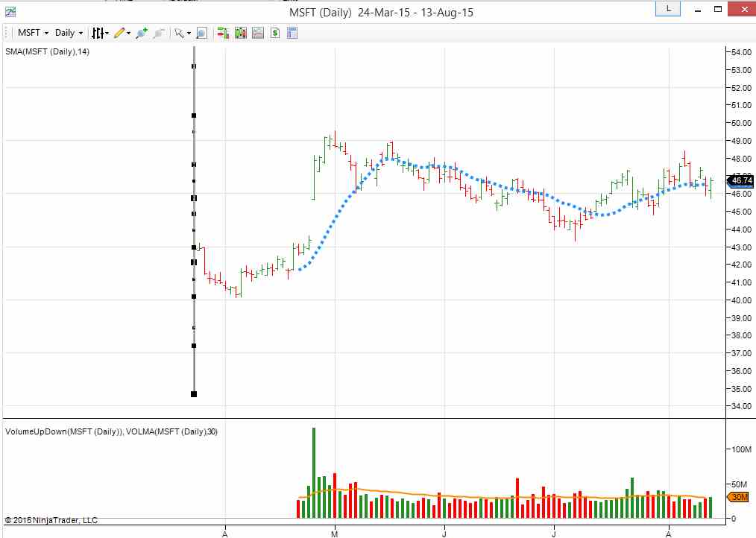Click the 46.74 current price marker
The width and height of the screenshot is (756, 538).
(x=740, y=181)
